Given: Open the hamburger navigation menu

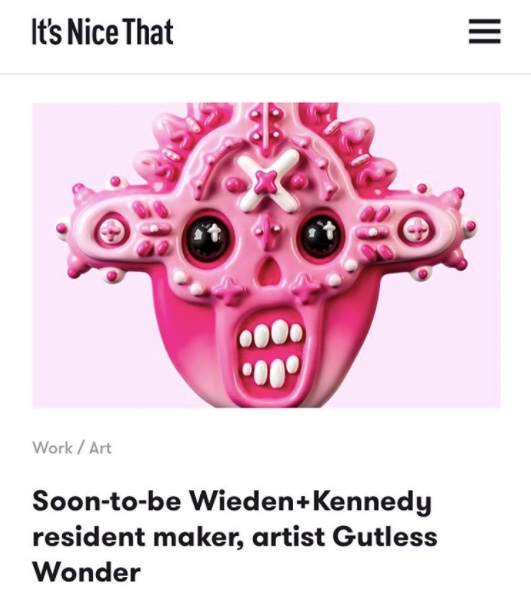Looking at the screenshot, I should tap(484, 32).
